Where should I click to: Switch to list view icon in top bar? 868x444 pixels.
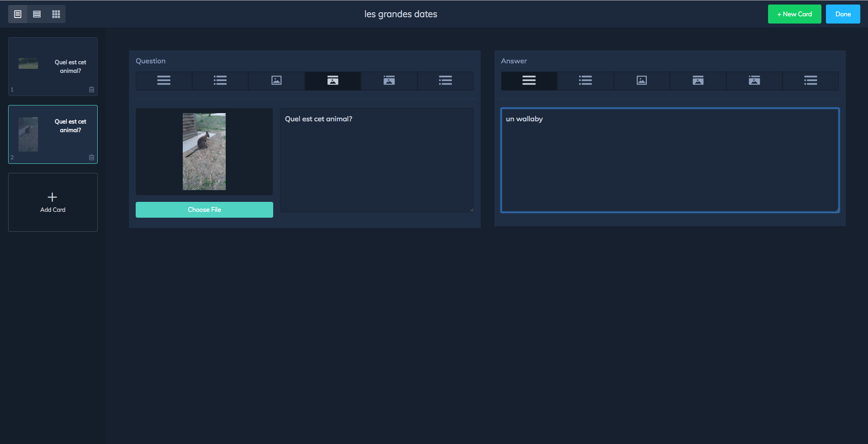click(x=37, y=14)
